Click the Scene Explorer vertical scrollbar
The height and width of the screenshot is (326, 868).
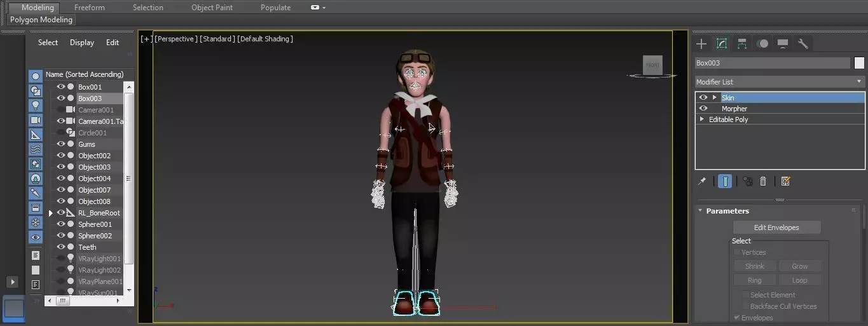(x=129, y=178)
